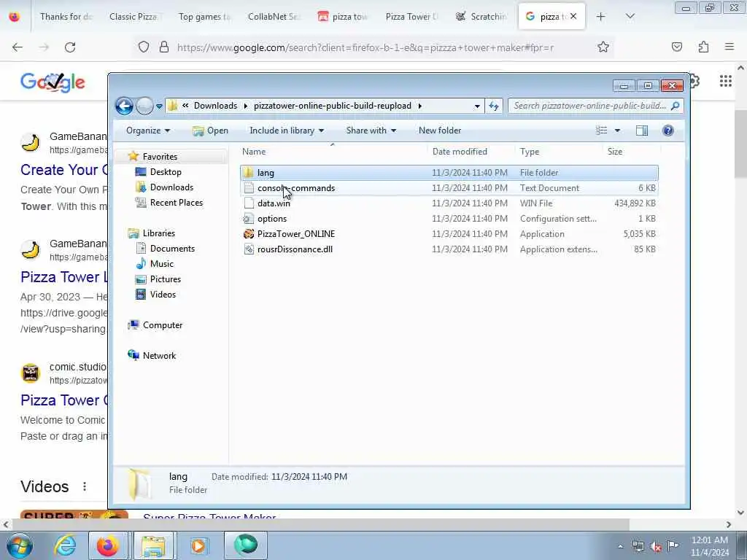This screenshot has width=747, height=560.
Task: Click pizzatower-online-public-build-reupload breadcrumb segment
Action: (332, 106)
